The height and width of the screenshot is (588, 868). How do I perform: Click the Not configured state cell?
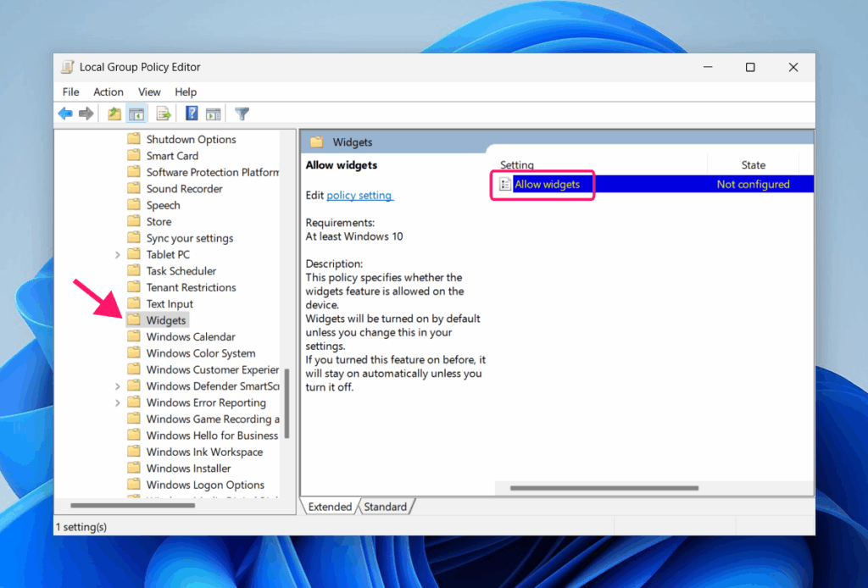tap(753, 184)
